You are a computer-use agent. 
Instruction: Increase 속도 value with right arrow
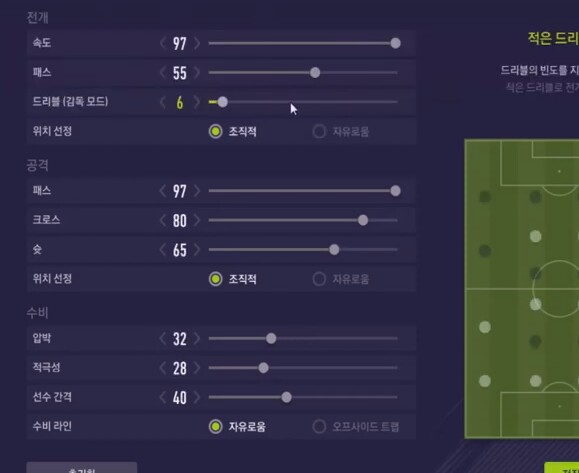pos(197,43)
